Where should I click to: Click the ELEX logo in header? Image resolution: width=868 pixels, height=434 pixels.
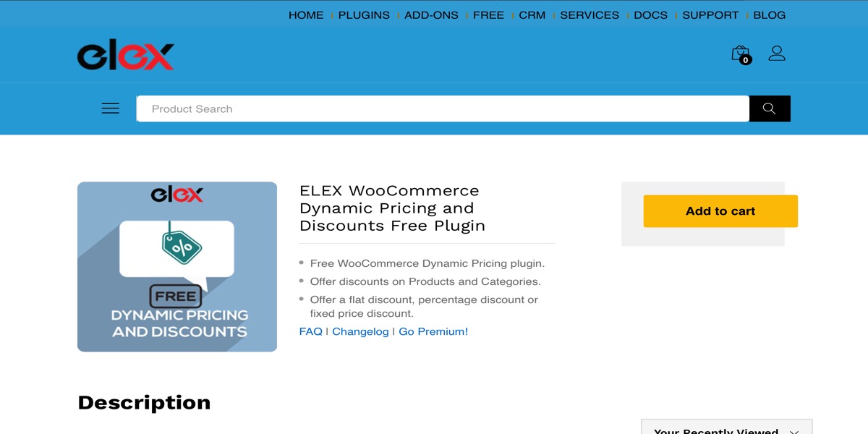coord(126,56)
